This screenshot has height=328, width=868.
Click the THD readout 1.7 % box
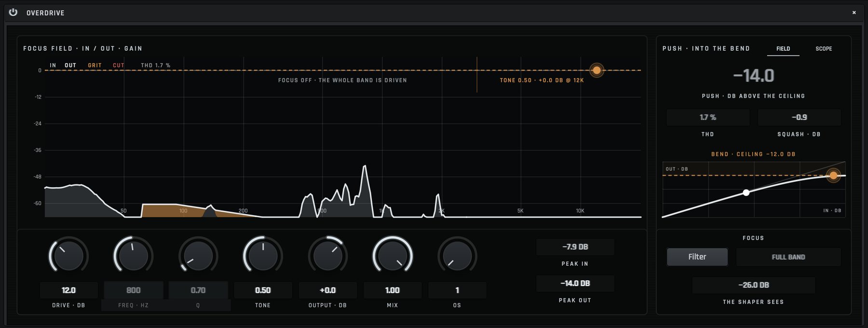click(x=708, y=117)
